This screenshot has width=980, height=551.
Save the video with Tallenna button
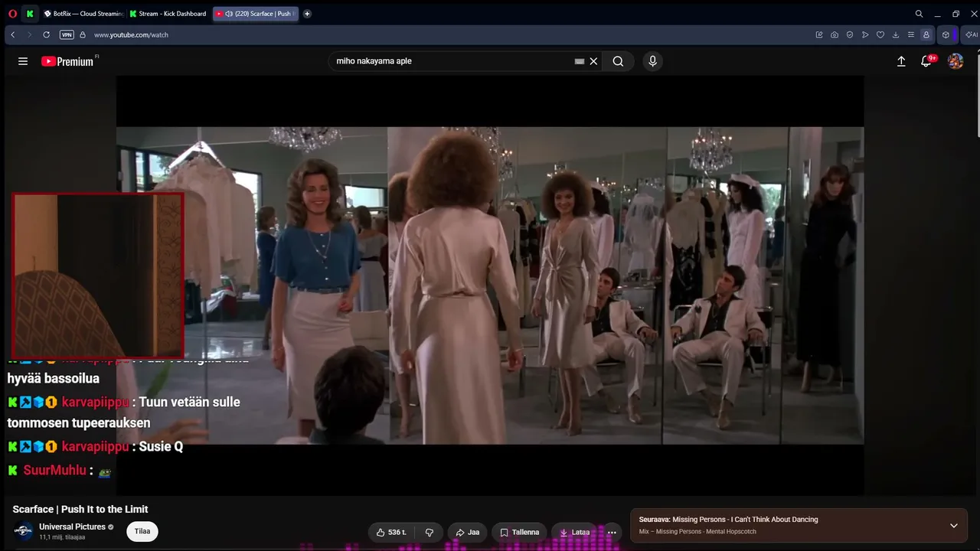520,533
